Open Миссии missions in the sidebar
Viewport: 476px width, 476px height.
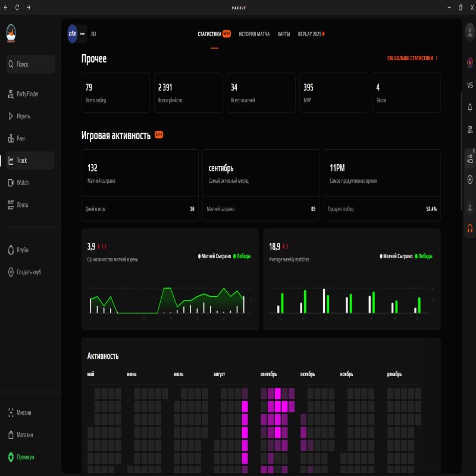click(x=24, y=412)
